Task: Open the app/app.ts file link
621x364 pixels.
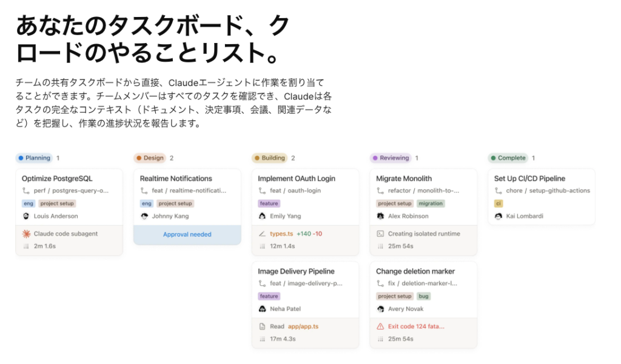Action: [303, 326]
